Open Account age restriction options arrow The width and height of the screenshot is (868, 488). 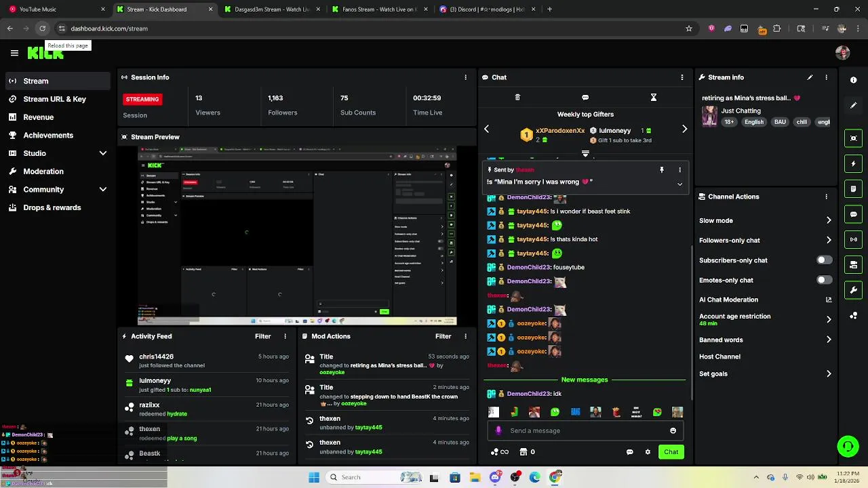(829, 319)
